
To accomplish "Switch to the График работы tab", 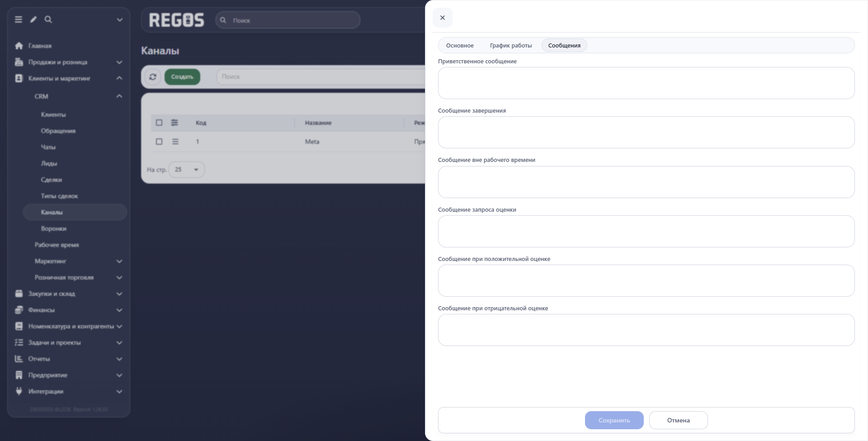I will point(511,45).
